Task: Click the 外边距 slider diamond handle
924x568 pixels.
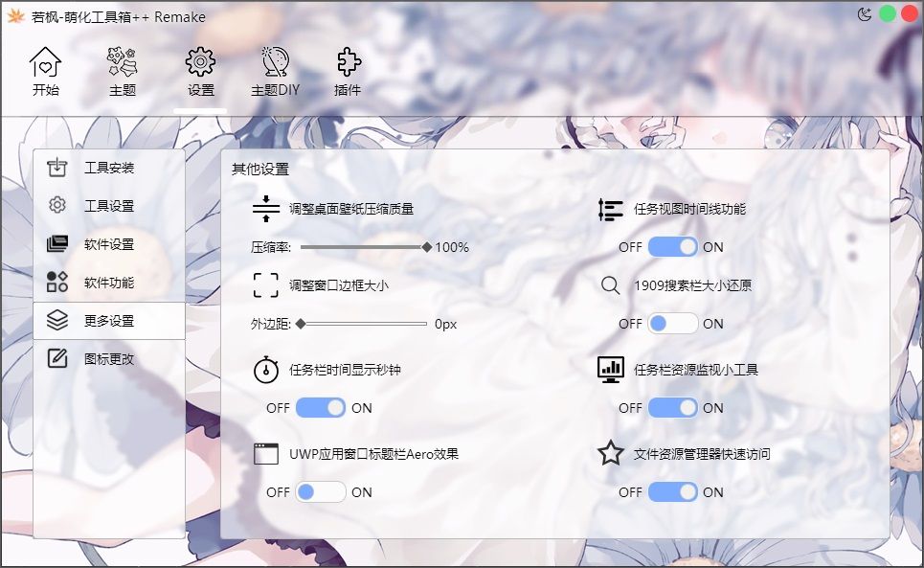Action: (x=301, y=324)
